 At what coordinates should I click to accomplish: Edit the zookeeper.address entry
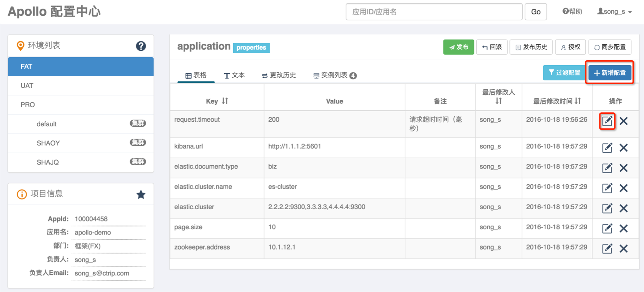pos(607,248)
